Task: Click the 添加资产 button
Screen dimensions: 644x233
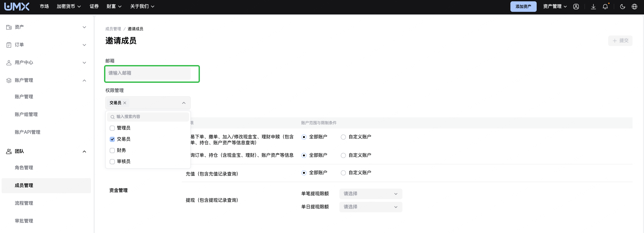Action: point(523,7)
